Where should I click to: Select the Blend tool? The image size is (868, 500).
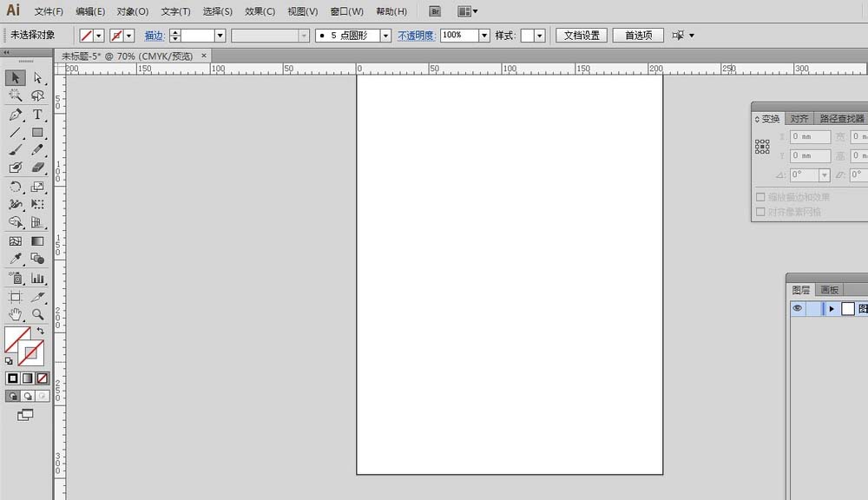[37, 259]
